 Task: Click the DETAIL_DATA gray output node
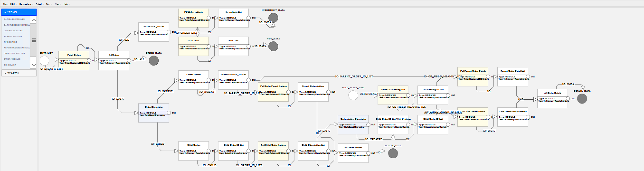pyautogui.click(x=582, y=99)
